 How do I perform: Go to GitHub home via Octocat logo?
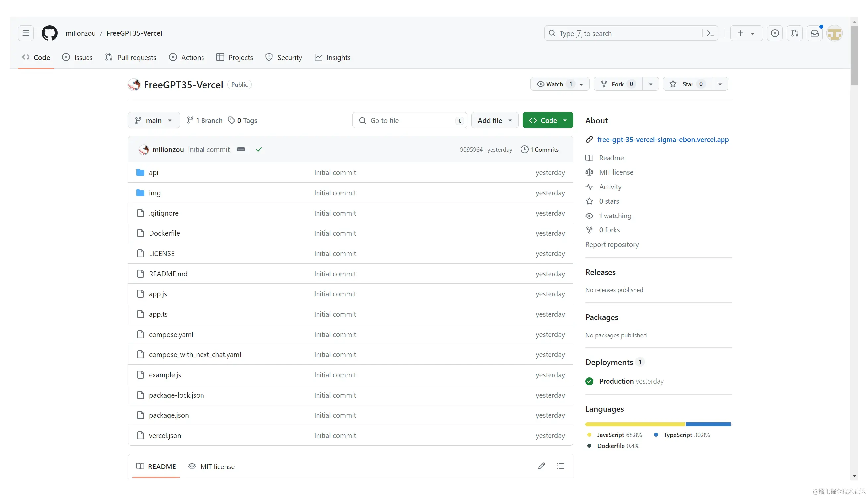(x=49, y=33)
